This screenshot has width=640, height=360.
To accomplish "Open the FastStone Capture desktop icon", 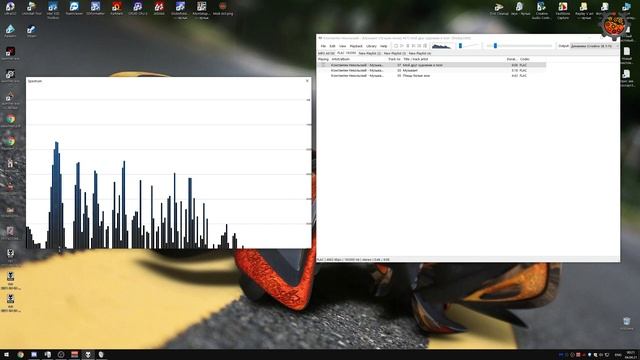I will click(x=563, y=9).
